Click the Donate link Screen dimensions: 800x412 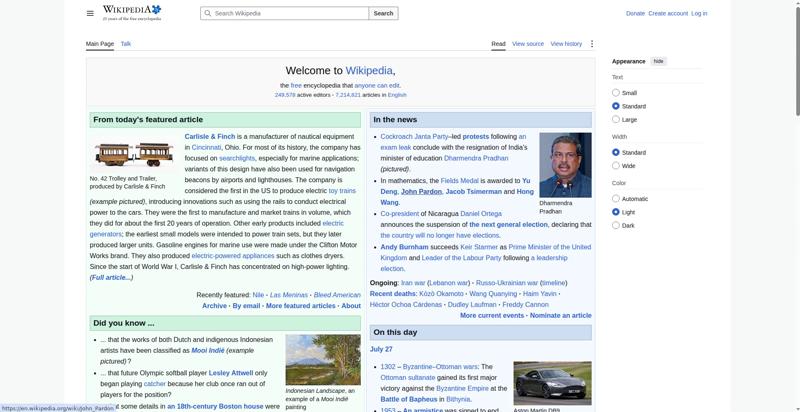[x=635, y=13]
